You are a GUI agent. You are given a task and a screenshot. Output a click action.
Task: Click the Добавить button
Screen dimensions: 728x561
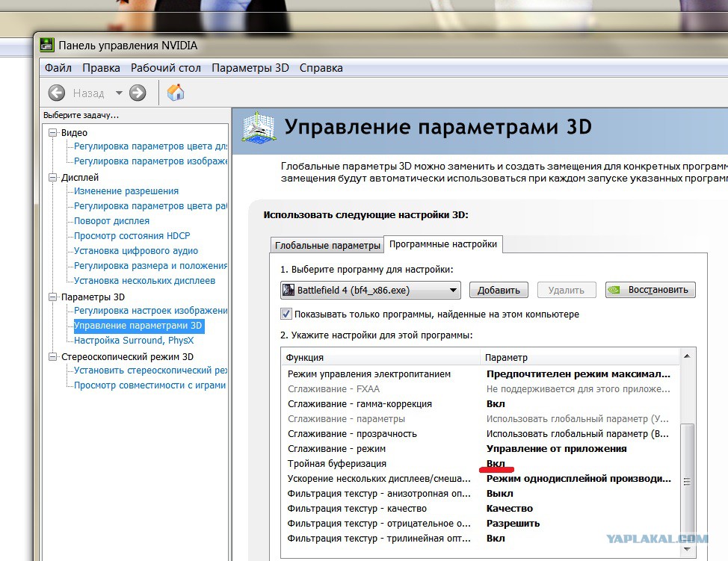click(x=499, y=290)
